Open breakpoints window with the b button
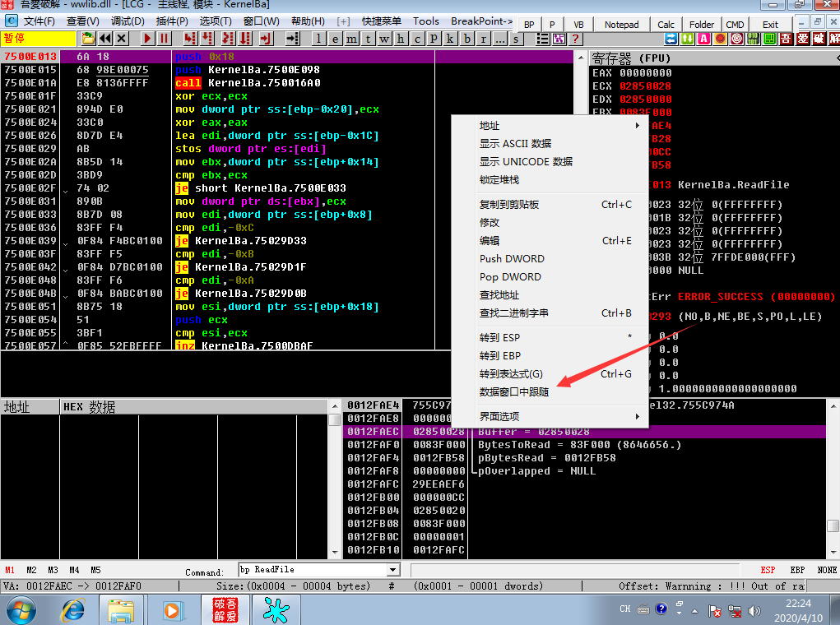 pyautogui.click(x=467, y=39)
